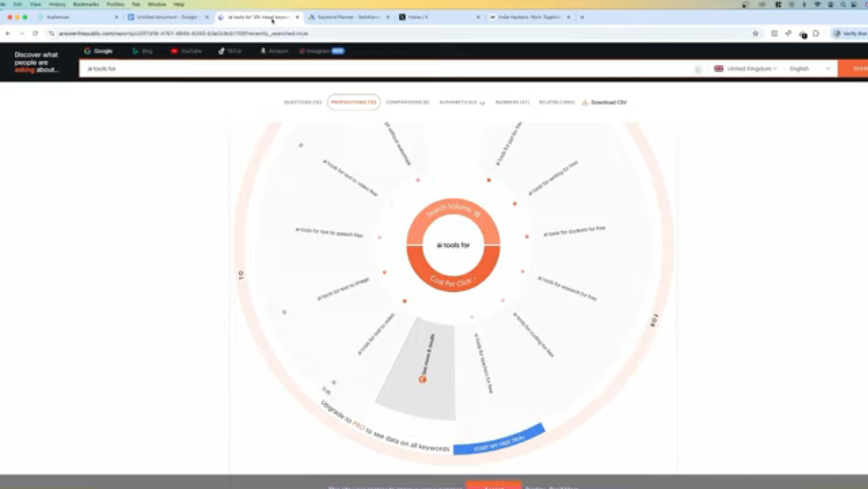Select the Bing search source tab
The image size is (868, 489).
click(x=142, y=51)
